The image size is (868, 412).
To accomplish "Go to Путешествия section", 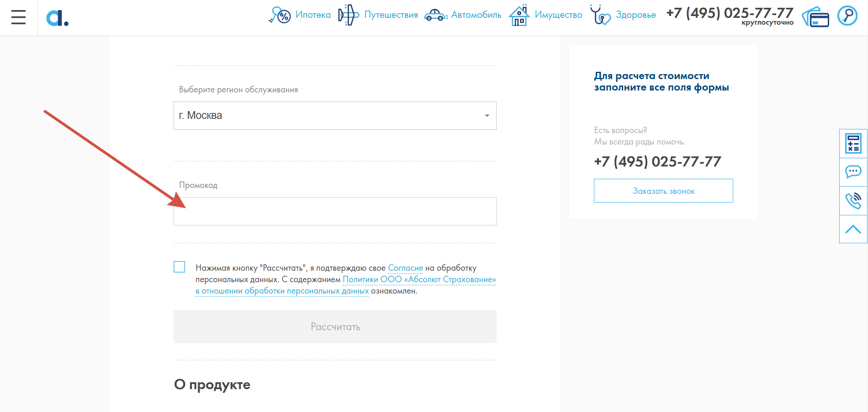I will click(x=391, y=15).
